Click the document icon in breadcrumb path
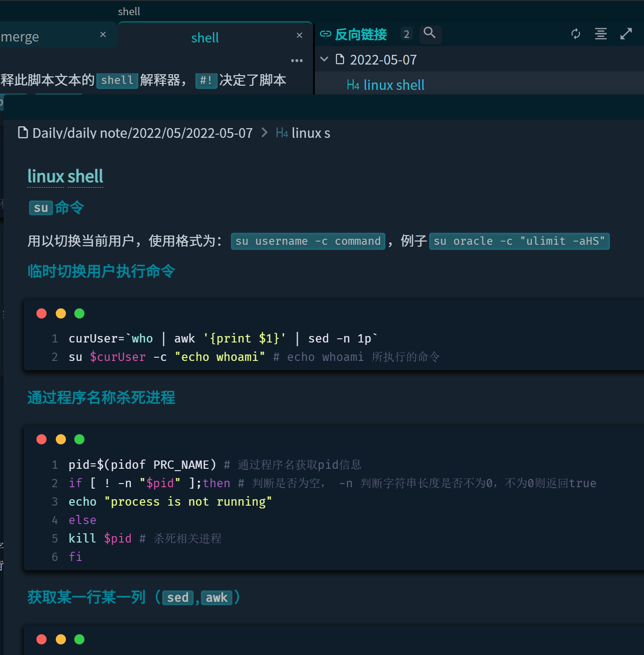This screenshot has height=655, width=644. 23,133
